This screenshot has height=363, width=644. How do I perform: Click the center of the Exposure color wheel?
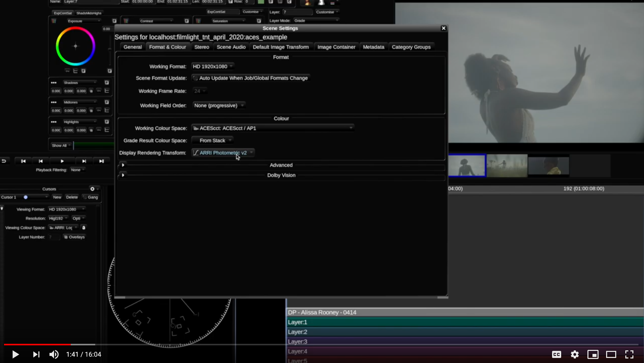click(75, 46)
